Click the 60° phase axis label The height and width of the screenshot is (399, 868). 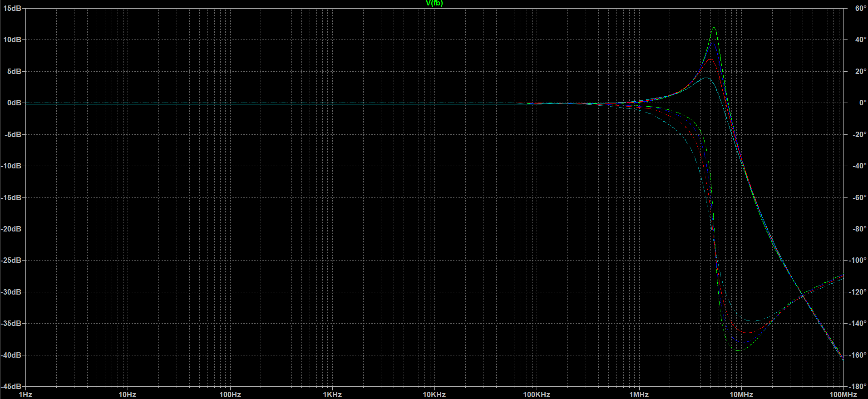coord(861,9)
